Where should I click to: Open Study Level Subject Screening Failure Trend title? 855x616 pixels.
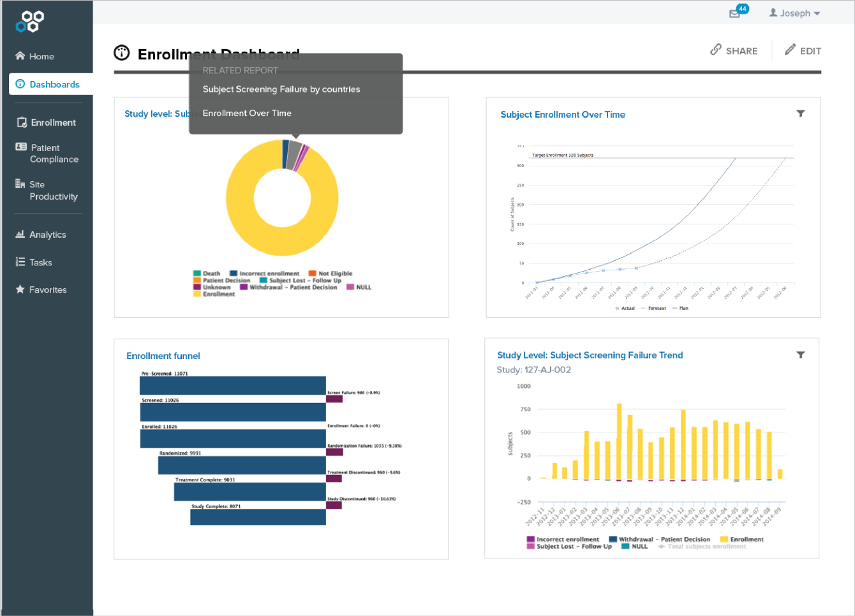tap(590, 355)
